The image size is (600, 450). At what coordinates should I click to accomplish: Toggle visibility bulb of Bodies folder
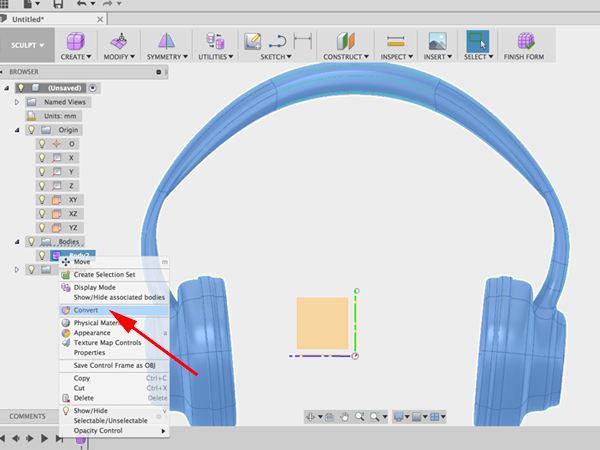click(31, 241)
